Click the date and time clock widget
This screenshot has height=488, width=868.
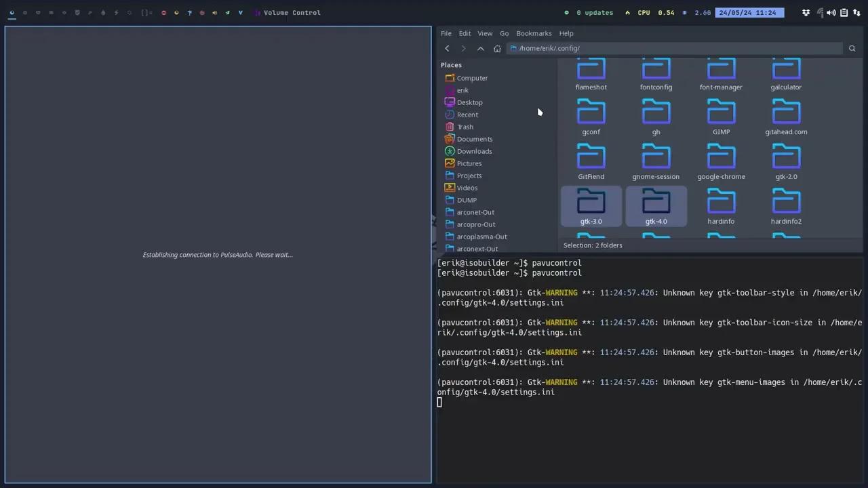(x=749, y=12)
